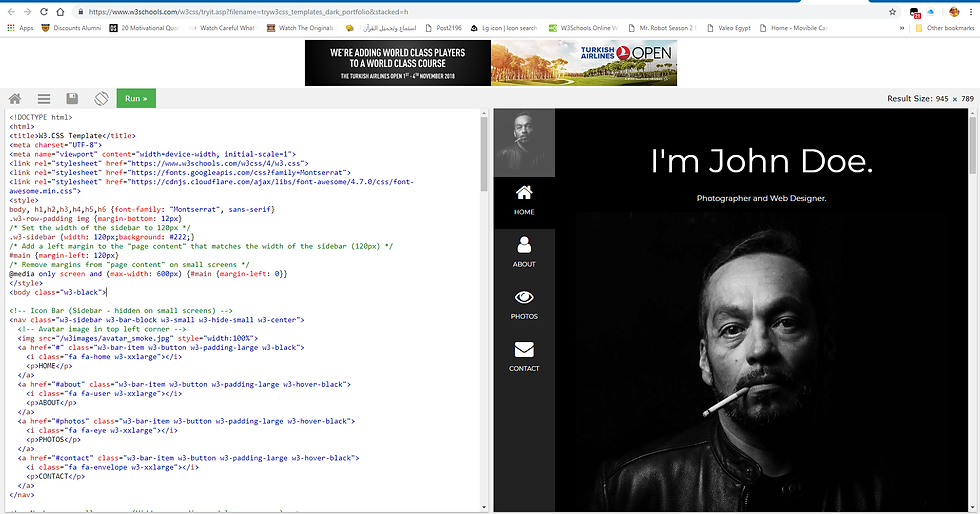Click the rotate orientation icon

(x=101, y=98)
